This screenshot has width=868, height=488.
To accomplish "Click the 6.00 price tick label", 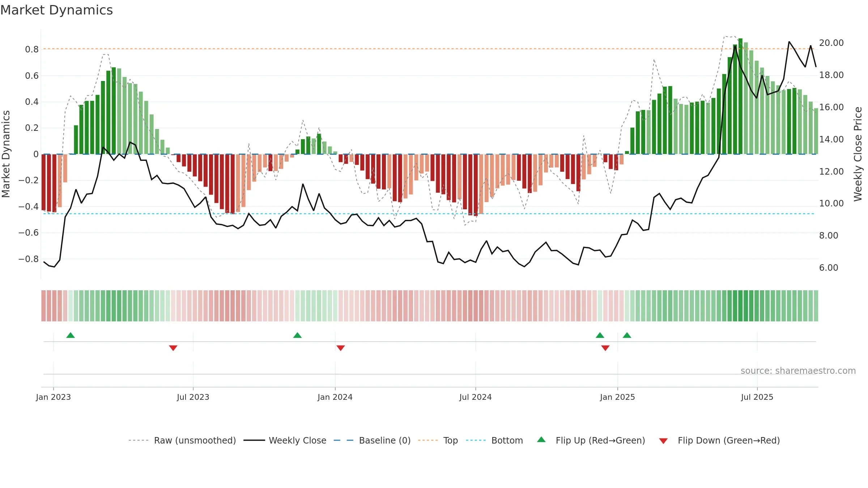I will [x=829, y=267].
